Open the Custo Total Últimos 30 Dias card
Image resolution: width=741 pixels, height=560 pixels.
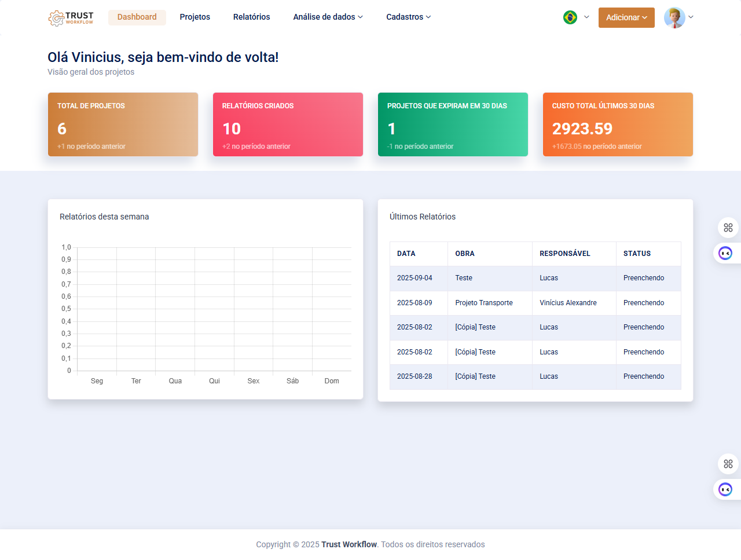[x=618, y=125]
